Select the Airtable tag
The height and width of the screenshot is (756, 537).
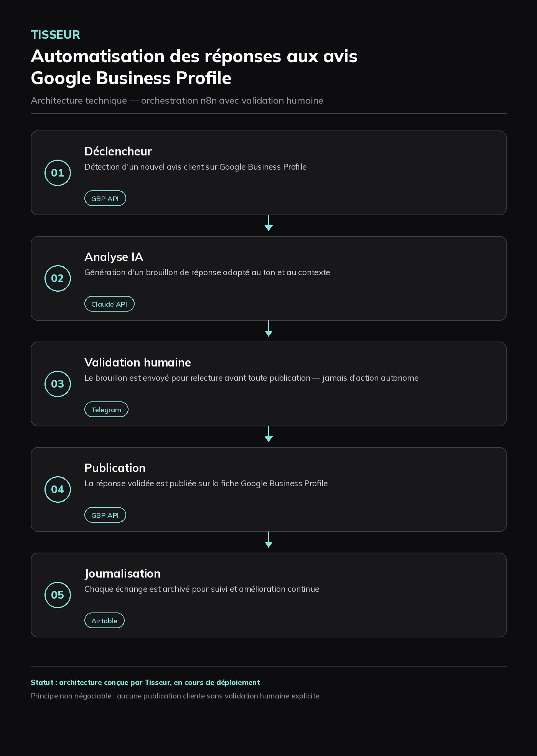pyautogui.click(x=104, y=621)
